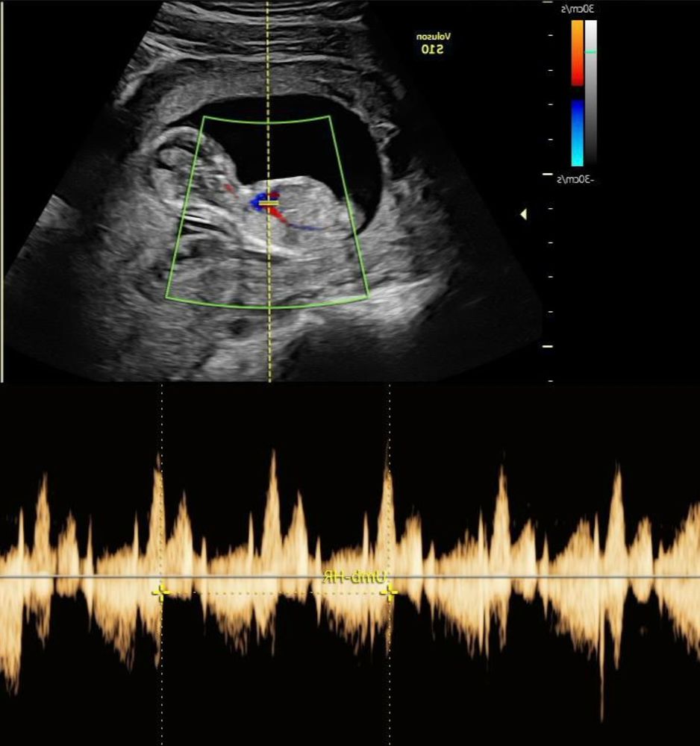Click the deepest downward spike of the Doppler waveform

coord(601,712)
